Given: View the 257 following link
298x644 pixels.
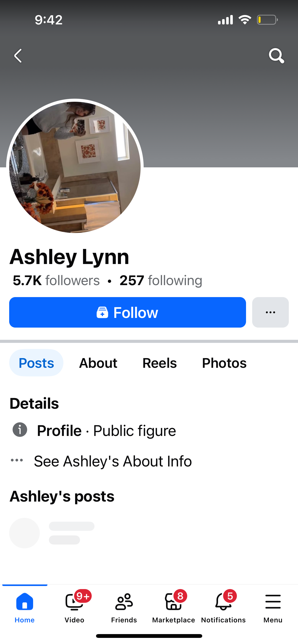Looking at the screenshot, I should click(x=161, y=281).
